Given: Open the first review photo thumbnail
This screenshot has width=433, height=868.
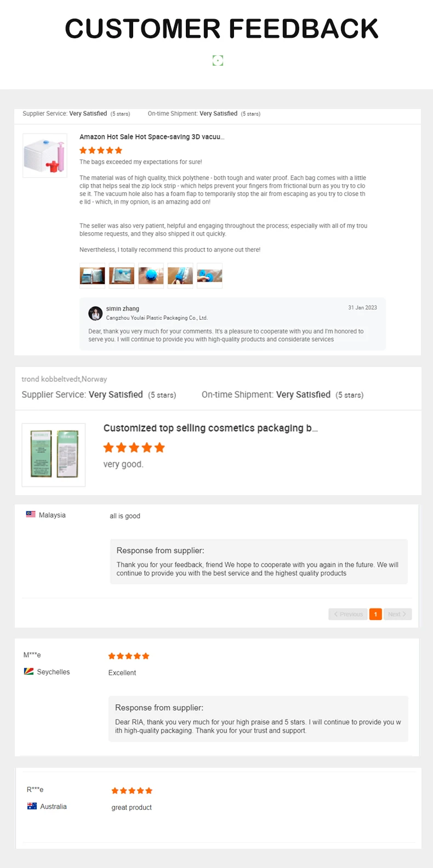Looking at the screenshot, I should pos(92,275).
